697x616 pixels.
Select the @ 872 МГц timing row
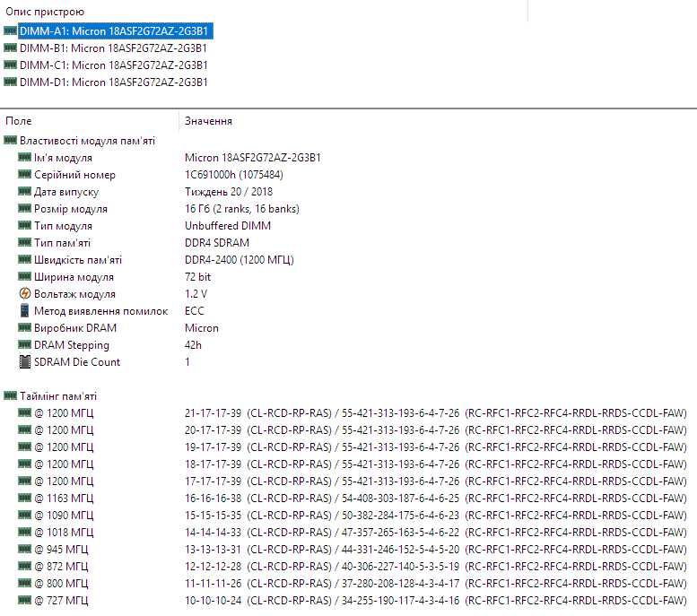pos(352,566)
